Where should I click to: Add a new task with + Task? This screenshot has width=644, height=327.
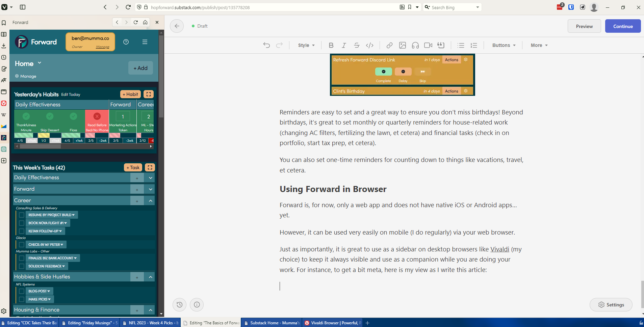coord(133,167)
